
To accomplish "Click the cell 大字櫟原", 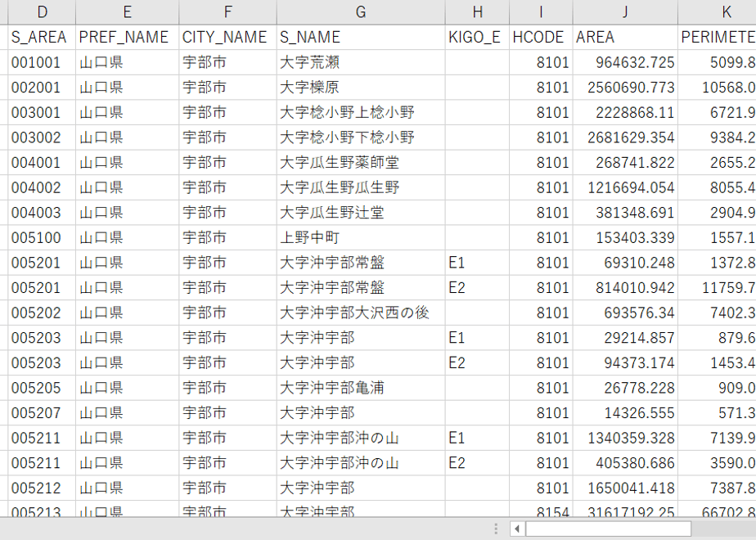I will click(x=361, y=88).
